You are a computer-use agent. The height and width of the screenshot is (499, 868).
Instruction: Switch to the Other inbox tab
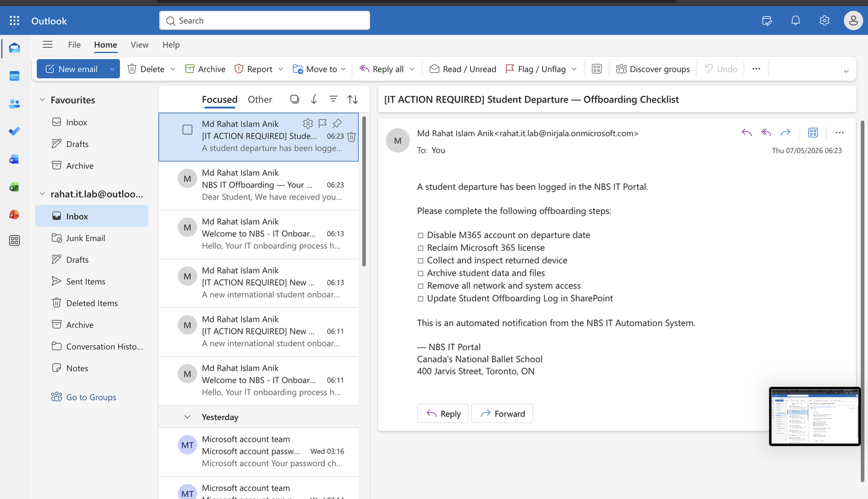[x=260, y=99]
